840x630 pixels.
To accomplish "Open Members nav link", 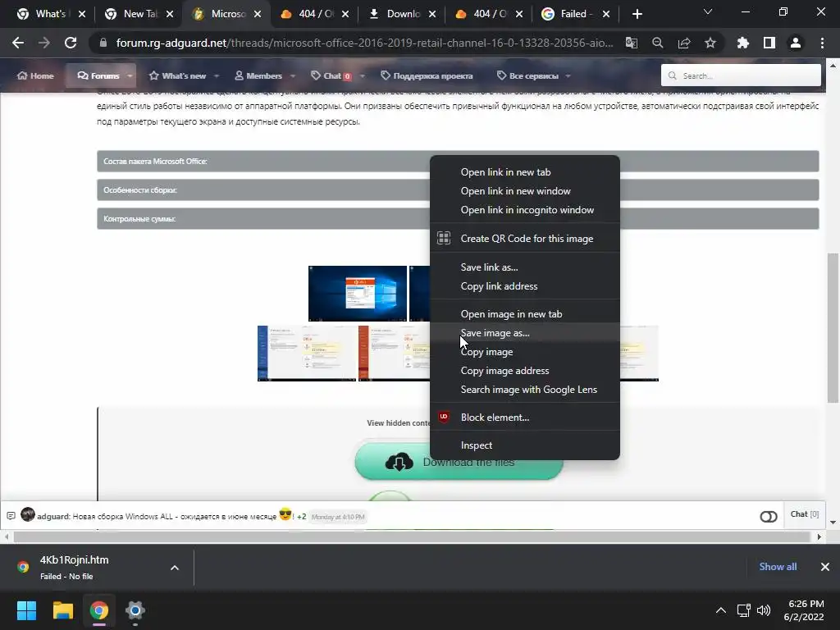I will click(258, 76).
